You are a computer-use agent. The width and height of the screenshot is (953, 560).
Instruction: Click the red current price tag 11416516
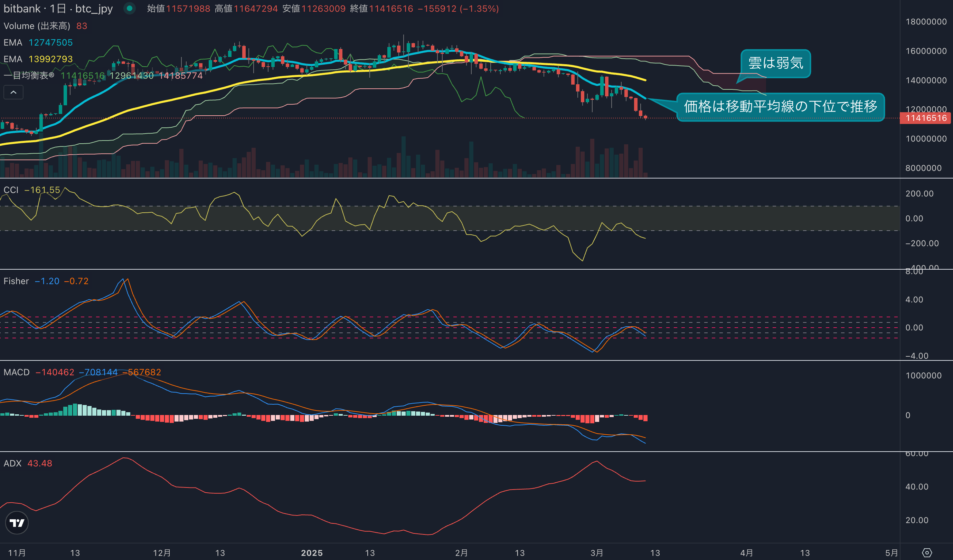pos(926,118)
